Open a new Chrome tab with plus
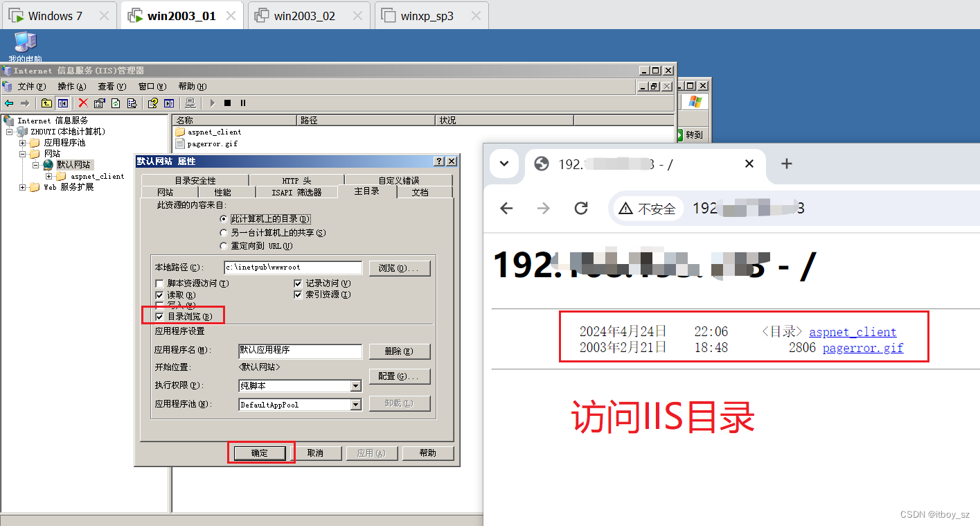The width and height of the screenshot is (980, 526). [786, 164]
